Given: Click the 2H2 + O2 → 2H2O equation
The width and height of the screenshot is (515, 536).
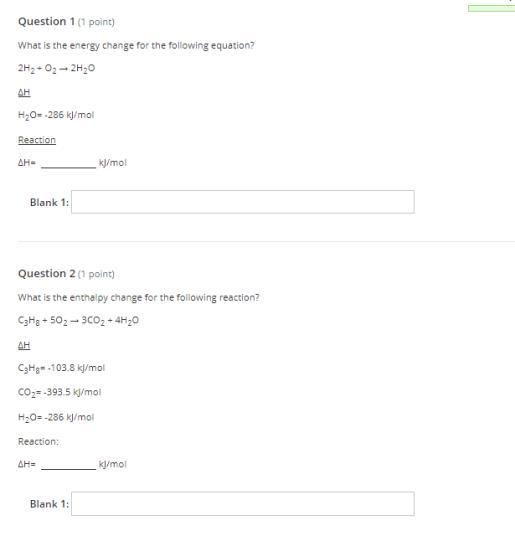Looking at the screenshot, I should tap(56, 68).
